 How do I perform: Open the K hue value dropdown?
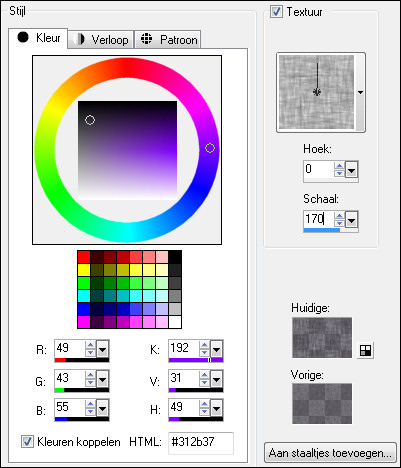217,350
